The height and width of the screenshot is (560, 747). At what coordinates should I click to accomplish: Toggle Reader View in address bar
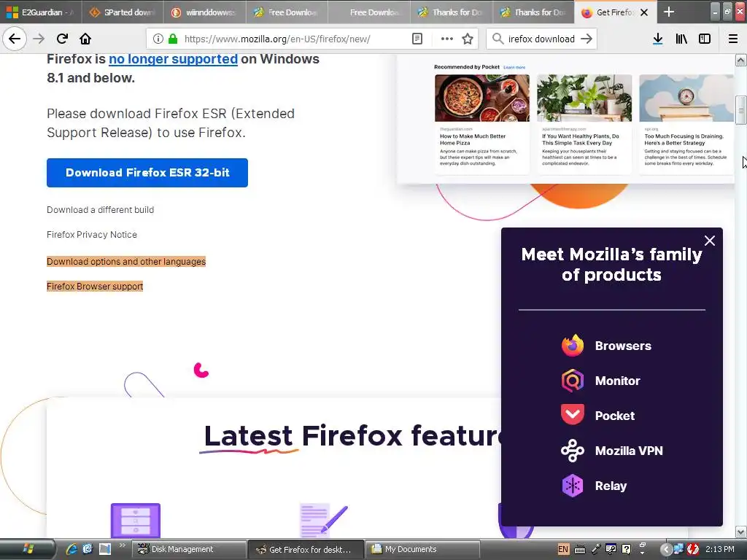tap(417, 39)
